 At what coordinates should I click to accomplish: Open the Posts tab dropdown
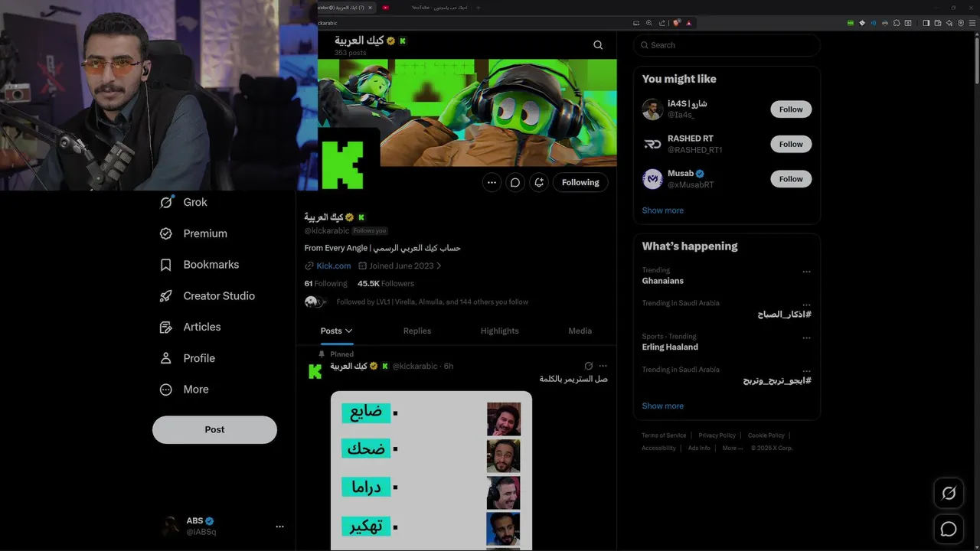click(x=336, y=331)
